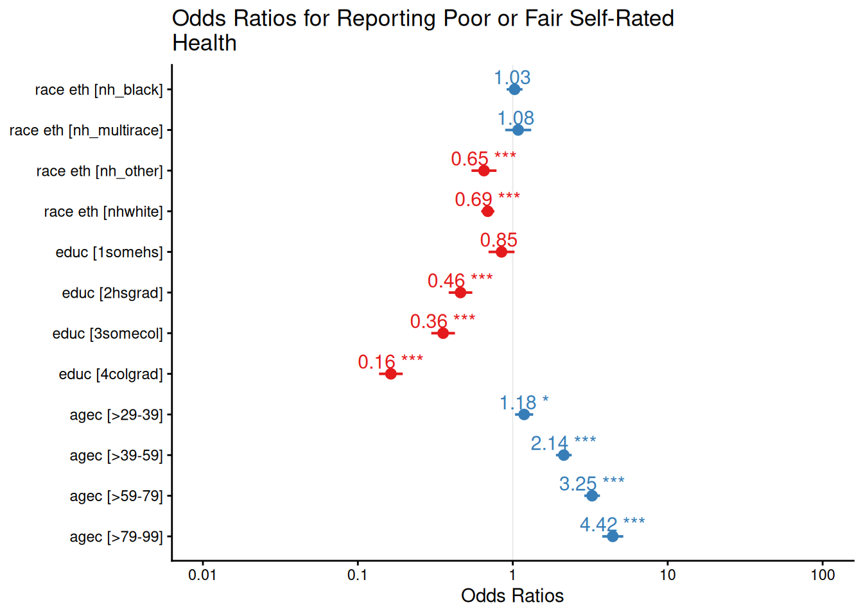Click the blue point labeled 1.08
Screen dimensions: 863x616
pyautogui.click(x=518, y=130)
